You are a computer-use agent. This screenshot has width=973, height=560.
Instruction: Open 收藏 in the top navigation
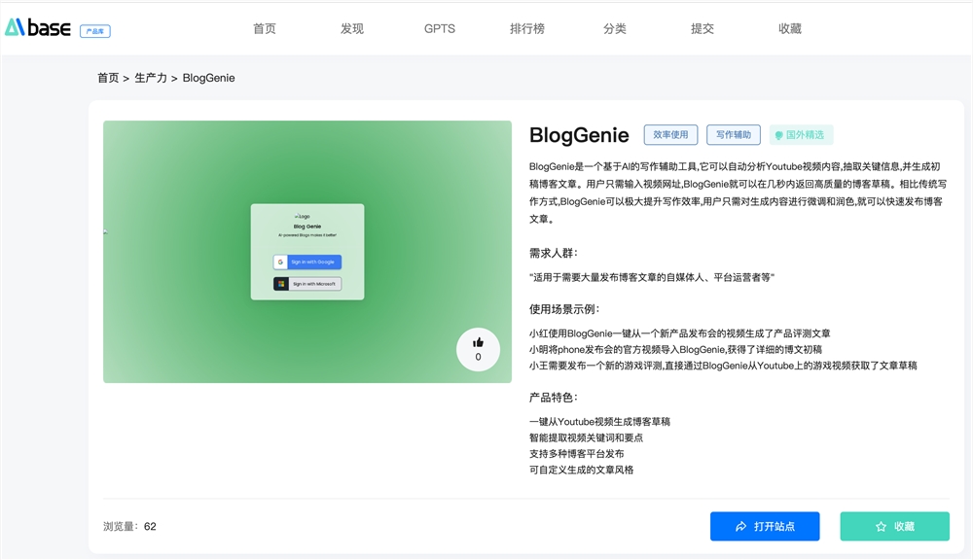click(x=790, y=29)
